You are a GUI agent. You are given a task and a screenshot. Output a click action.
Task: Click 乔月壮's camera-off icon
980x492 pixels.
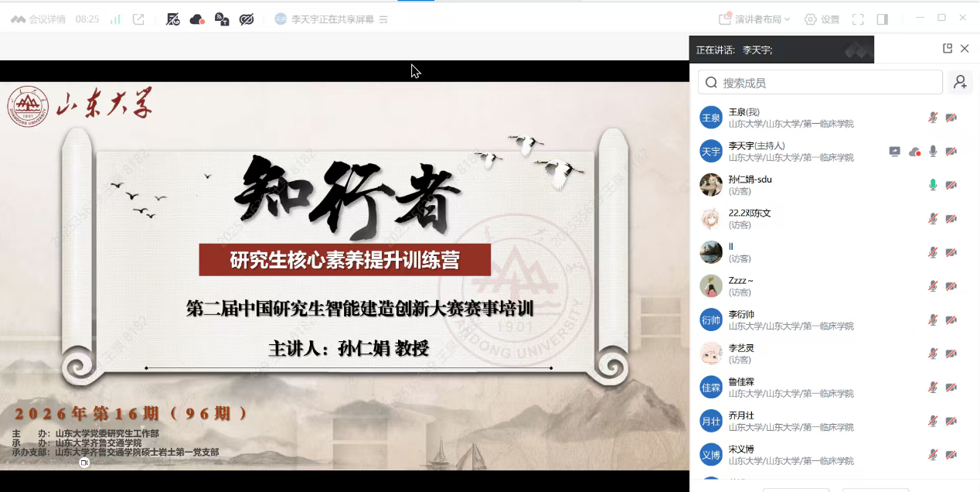click(x=951, y=421)
